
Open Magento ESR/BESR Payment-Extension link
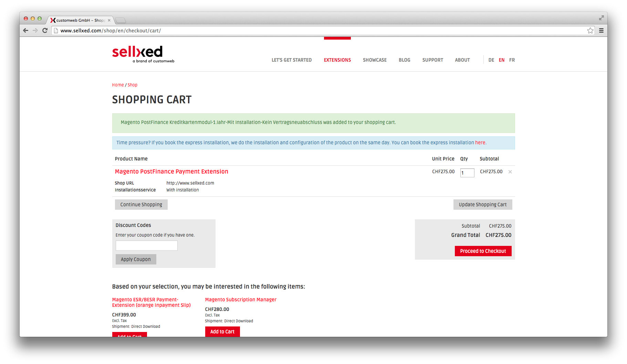tap(151, 302)
